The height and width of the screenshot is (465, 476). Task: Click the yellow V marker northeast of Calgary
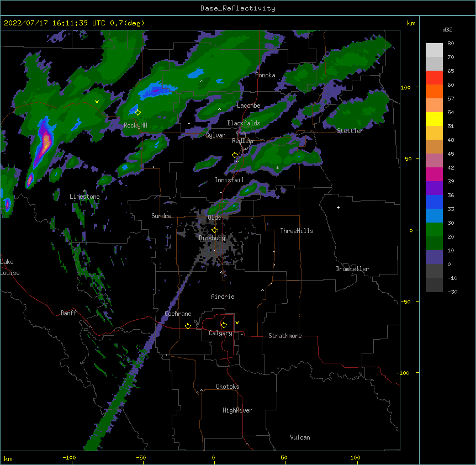pyautogui.click(x=237, y=323)
